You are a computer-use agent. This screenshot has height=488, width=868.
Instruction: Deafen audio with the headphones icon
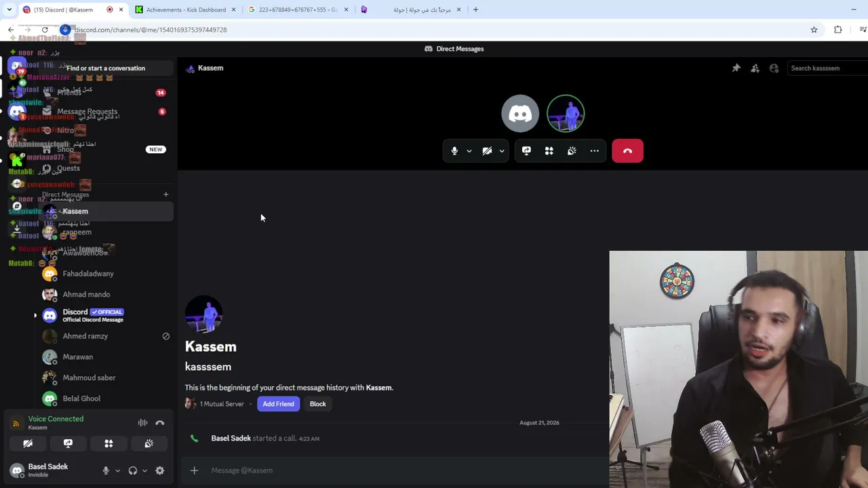(x=133, y=470)
